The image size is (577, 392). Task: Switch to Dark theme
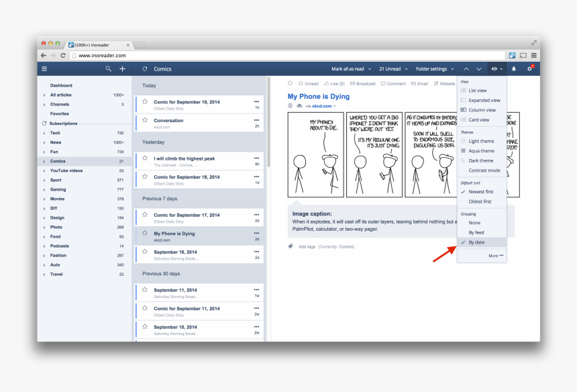pos(482,160)
